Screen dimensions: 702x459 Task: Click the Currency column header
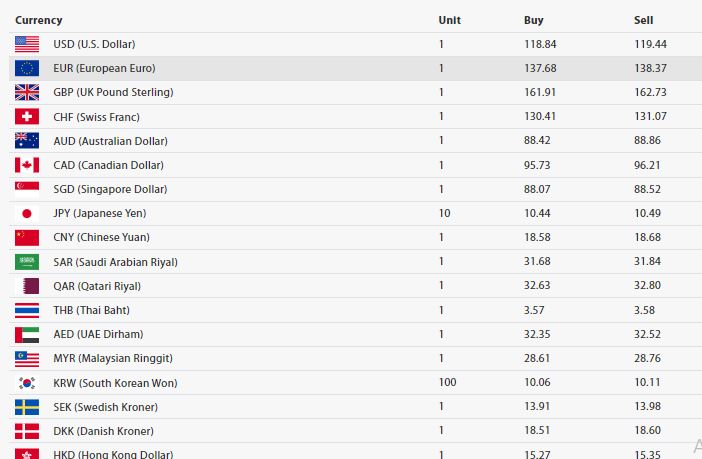39,20
